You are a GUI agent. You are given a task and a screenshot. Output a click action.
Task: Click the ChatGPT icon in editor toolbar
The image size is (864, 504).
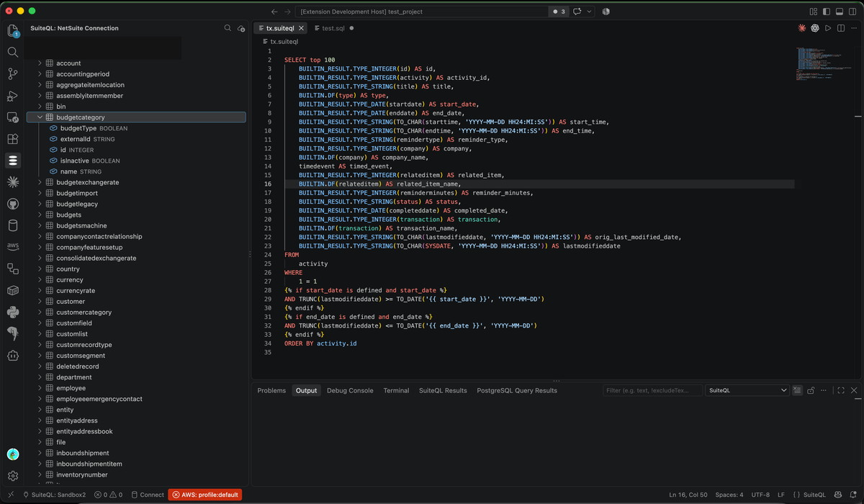(815, 28)
